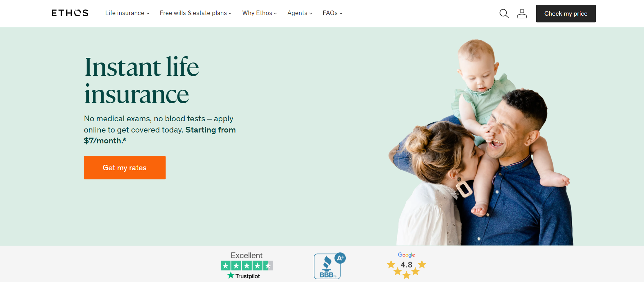644x282 pixels.
Task: Expand the FAQs dropdown chevron
Action: tap(341, 14)
